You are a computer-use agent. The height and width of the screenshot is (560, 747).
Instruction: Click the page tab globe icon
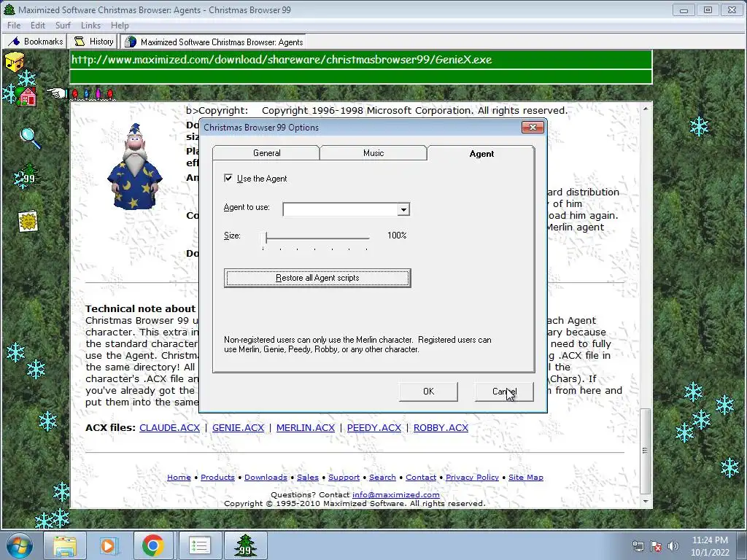130,42
